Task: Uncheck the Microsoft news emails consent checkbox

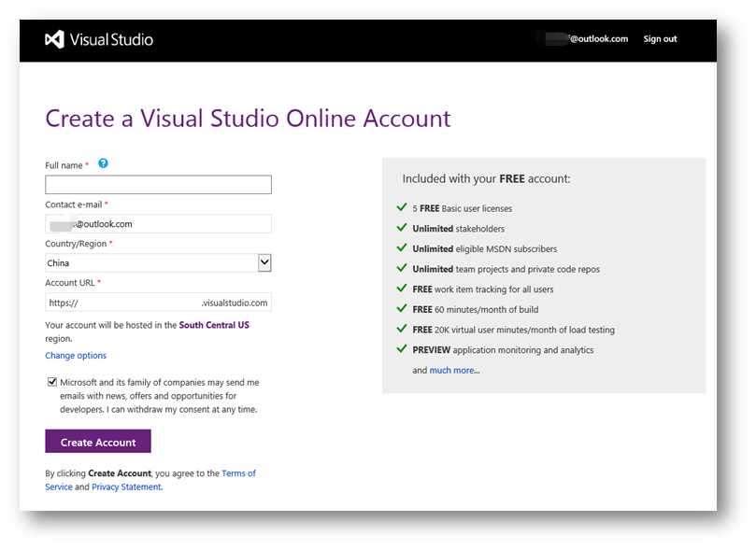Action: tap(51, 382)
